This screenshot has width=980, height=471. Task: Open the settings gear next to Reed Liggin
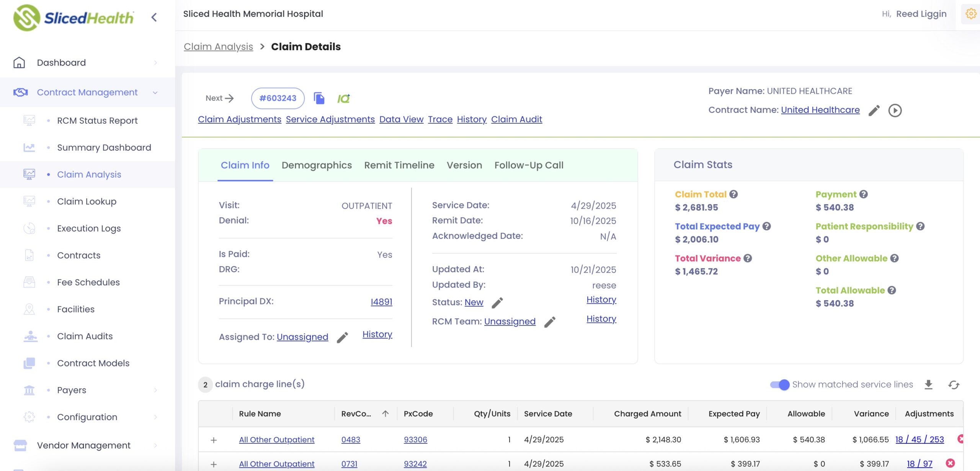[971, 14]
